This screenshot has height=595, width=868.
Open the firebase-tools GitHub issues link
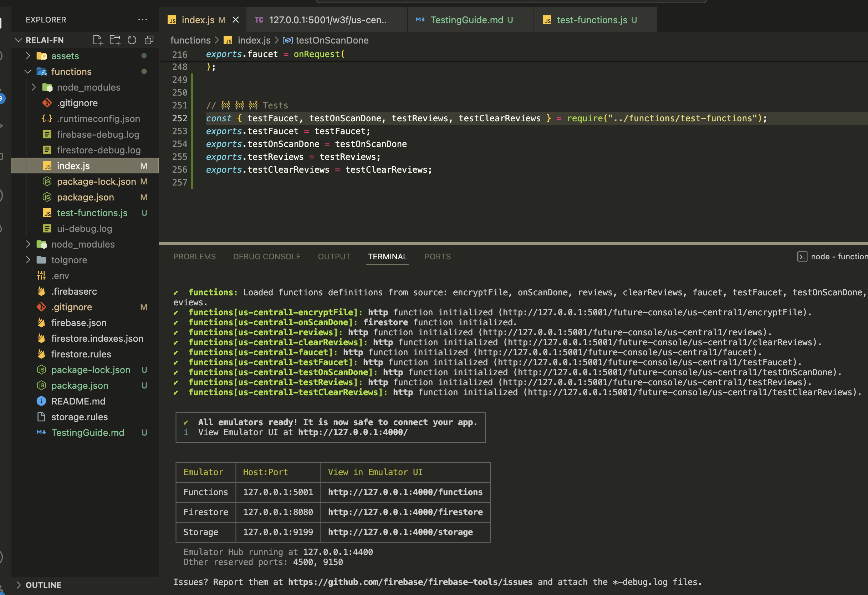(x=410, y=582)
